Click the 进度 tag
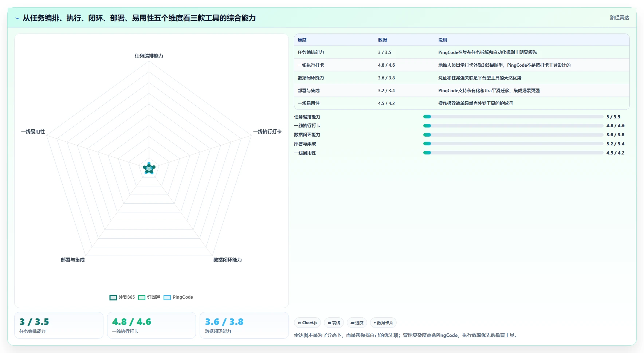This screenshot has width=644, height=353. tap(357, 323)
